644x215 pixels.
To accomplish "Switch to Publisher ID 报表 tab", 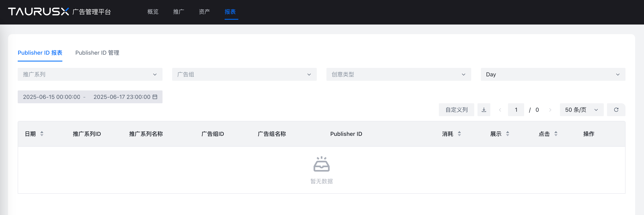I will (40, 53).
